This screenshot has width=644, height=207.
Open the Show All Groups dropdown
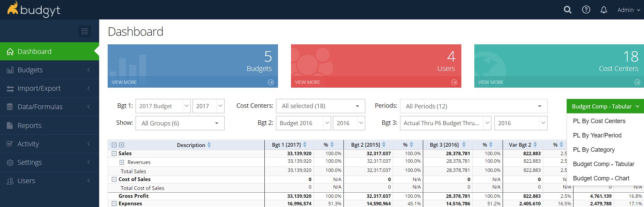[x=180, y=123]
